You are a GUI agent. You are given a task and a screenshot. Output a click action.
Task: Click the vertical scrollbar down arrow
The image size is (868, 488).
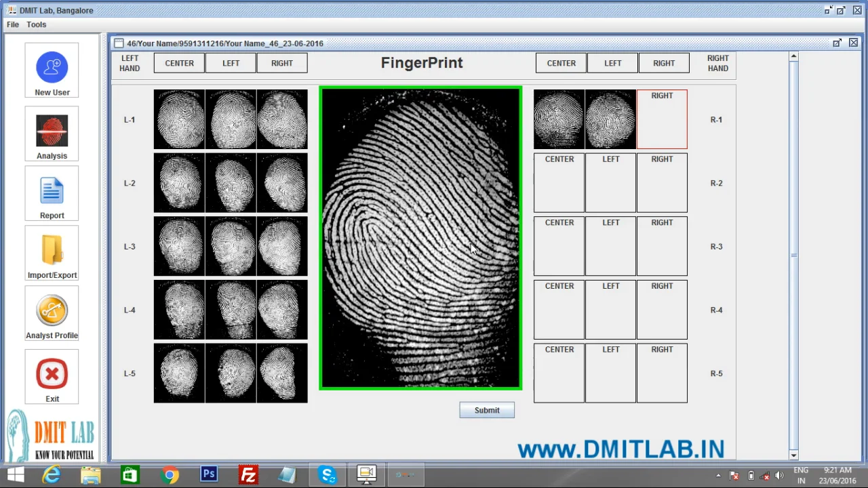pos(793,455)
